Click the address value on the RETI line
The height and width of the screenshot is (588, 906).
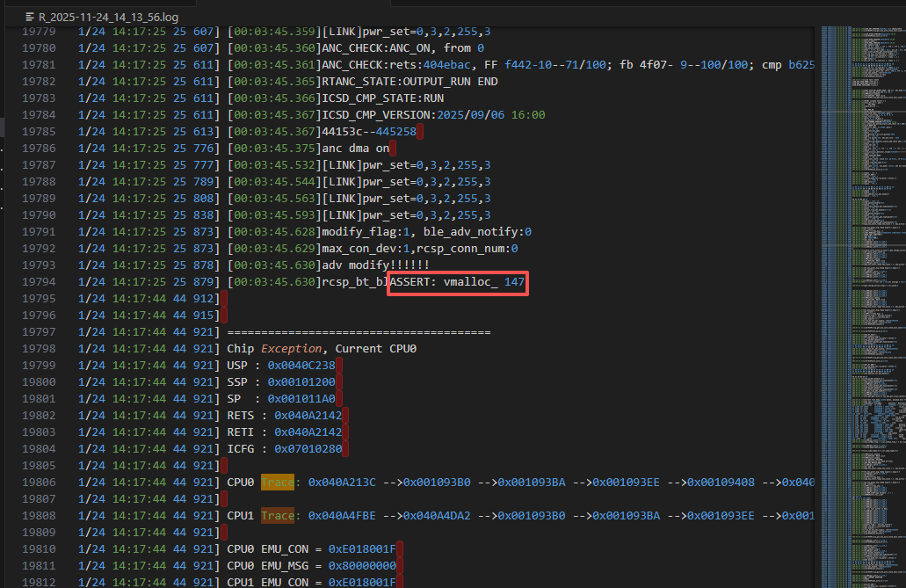pos(308,432)
